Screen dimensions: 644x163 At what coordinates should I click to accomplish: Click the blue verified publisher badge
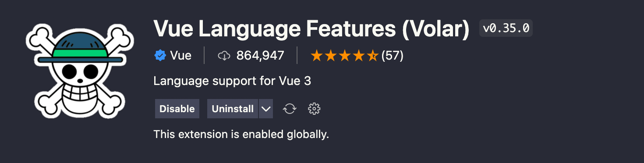point(159,56)
